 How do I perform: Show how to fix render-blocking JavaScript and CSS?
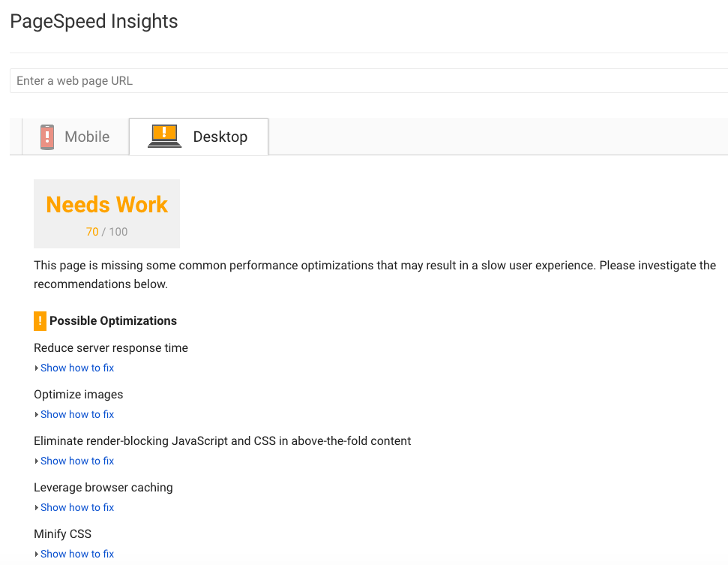(x=77, y=461)
